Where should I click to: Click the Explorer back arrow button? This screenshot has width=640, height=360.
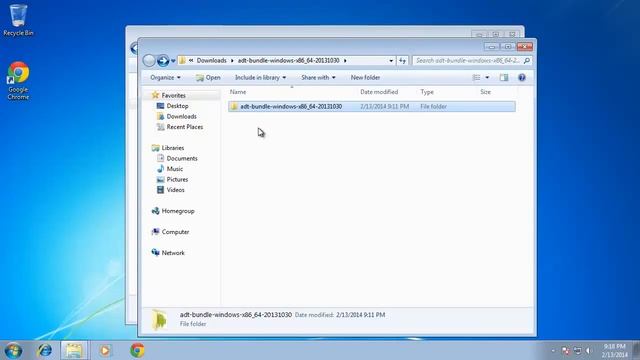coord(149,61)
